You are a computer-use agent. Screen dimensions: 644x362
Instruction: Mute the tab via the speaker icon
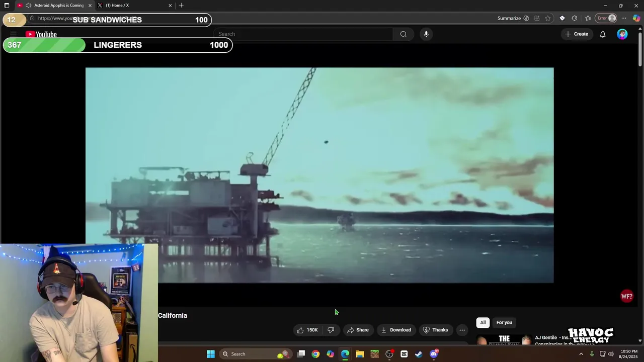(x=28, y=6)
